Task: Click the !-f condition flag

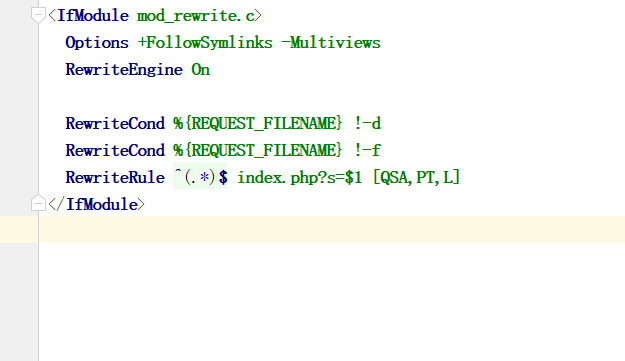Action: (x=368, y=151)
